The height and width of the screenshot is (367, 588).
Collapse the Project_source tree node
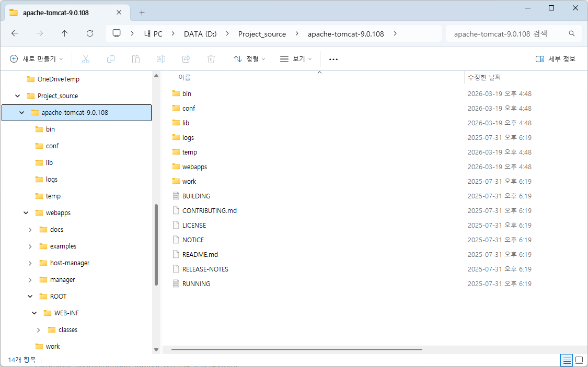click(x=17, y=96)
